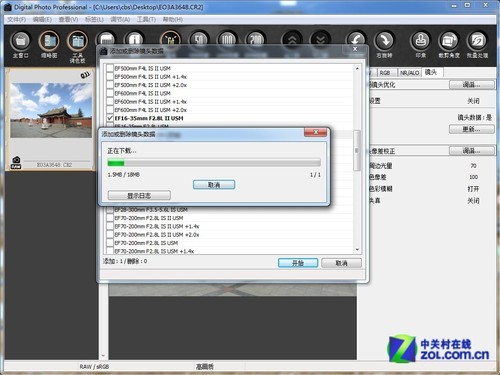Switch to the RGB tab
This screenshot has height=375, width=500.
click(385, 73)
